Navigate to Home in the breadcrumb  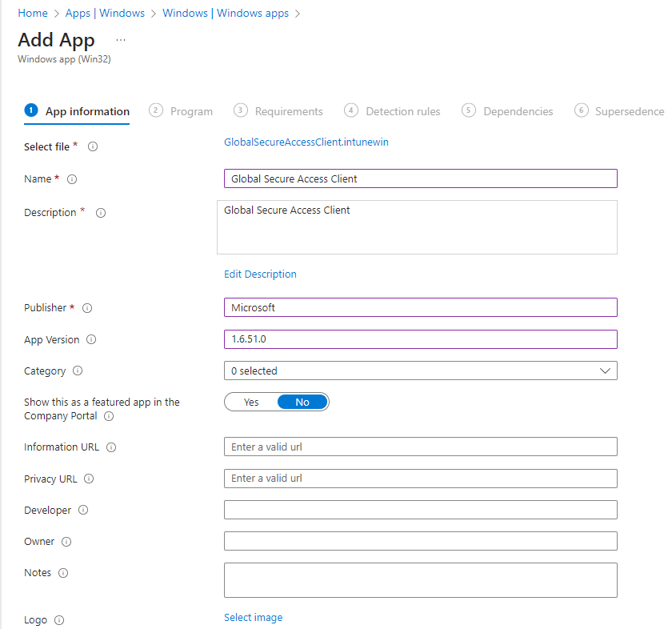pos(33,14)
